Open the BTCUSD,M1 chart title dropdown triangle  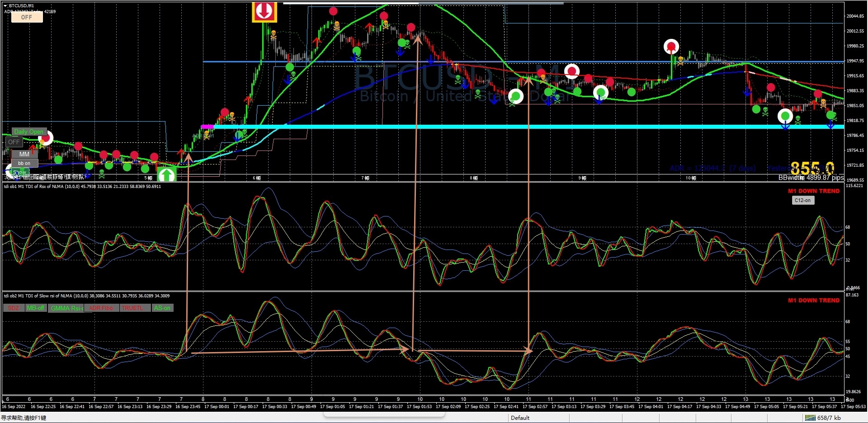tap(5, 6)
